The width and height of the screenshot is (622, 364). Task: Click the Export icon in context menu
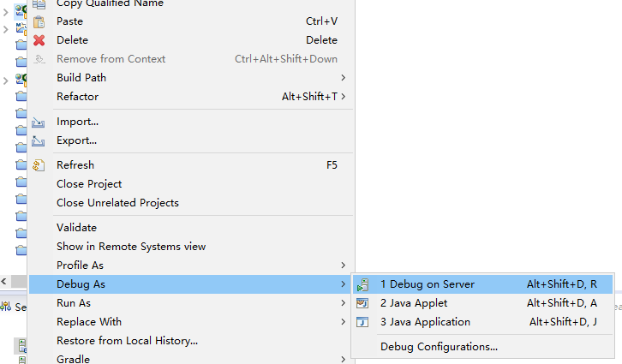coord(39,140)
